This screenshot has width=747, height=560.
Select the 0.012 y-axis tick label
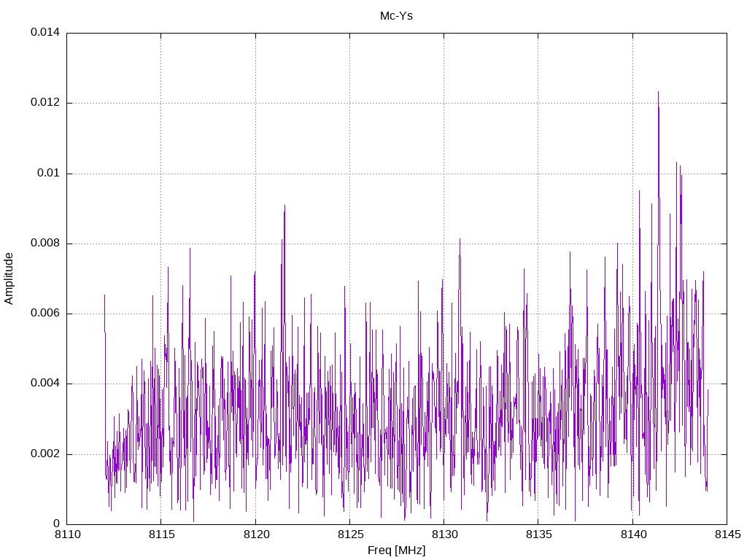44,103
